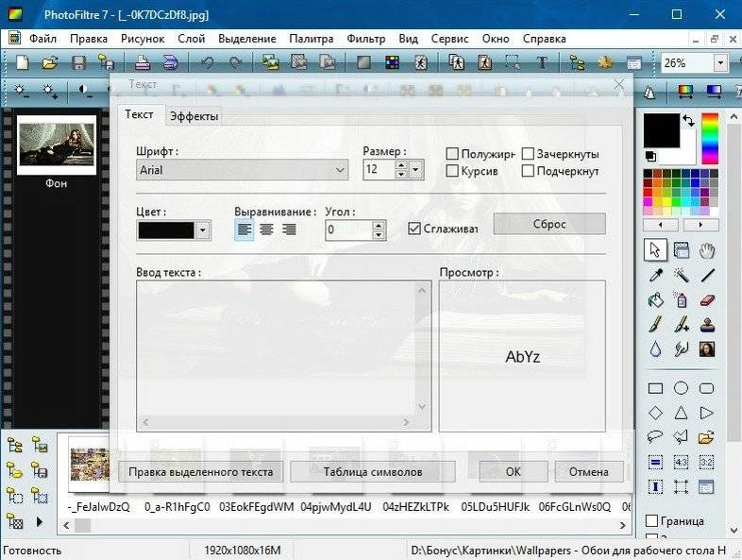Select the smudge finger tool

coord(682,349)
